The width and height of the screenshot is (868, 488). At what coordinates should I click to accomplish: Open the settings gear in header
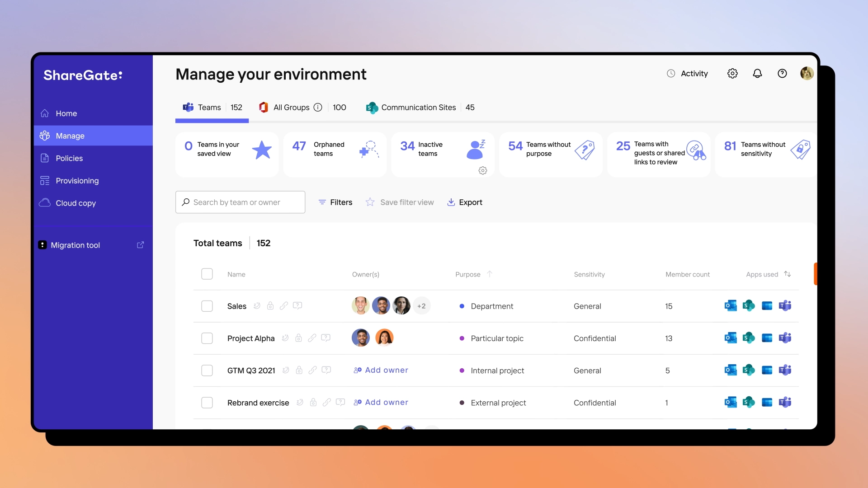[732, 73]
